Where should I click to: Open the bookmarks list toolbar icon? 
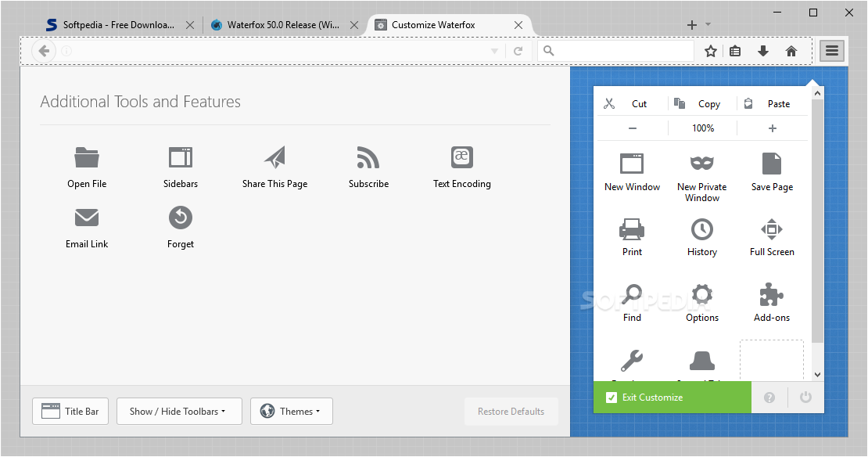(735, 51)
